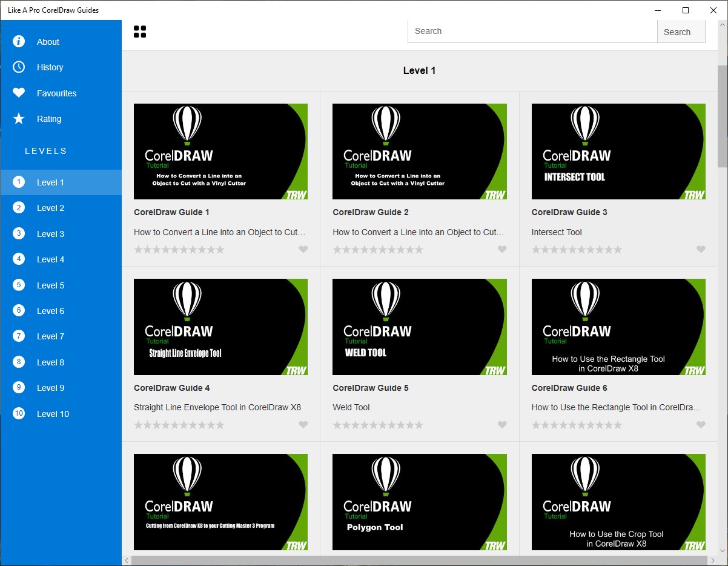728x566 pixels.
Task: Click the CorelDraw Guide 3 title
Action: click(x=569, y=212)
